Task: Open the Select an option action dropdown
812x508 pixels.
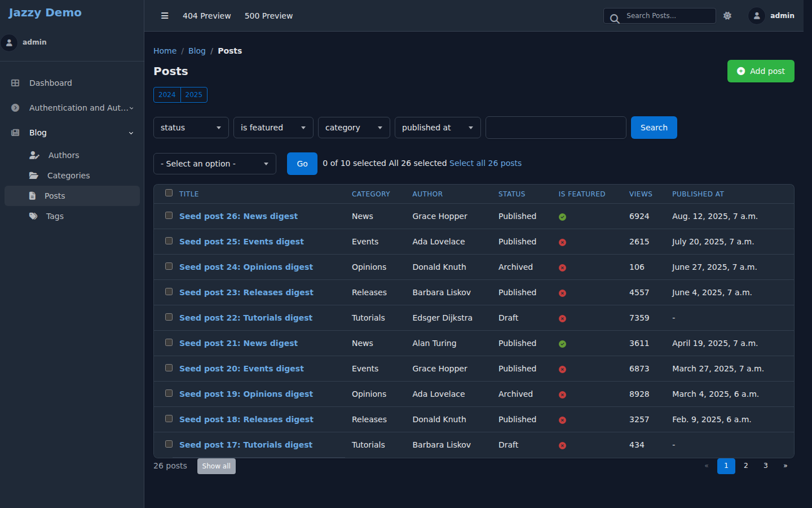Action: [x=215, y=164]
